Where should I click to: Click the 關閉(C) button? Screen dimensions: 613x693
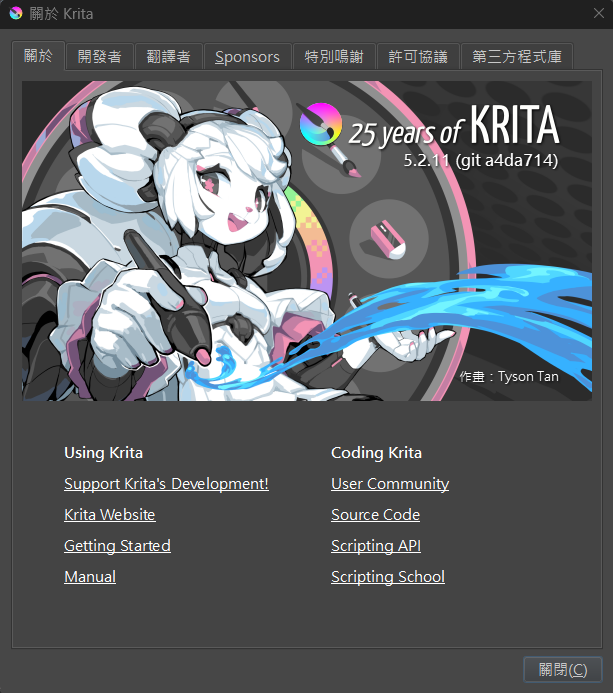563,670
